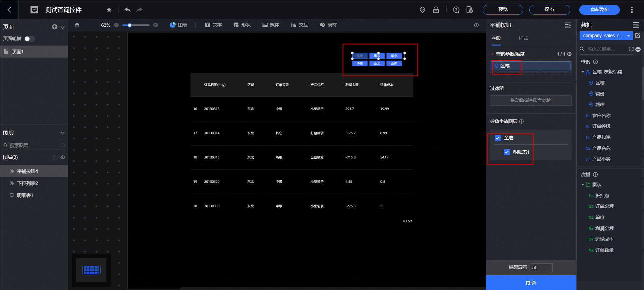Collapse the 图层 panel chevron
This screenshot has width=644, height=290.
coord(62,133)
